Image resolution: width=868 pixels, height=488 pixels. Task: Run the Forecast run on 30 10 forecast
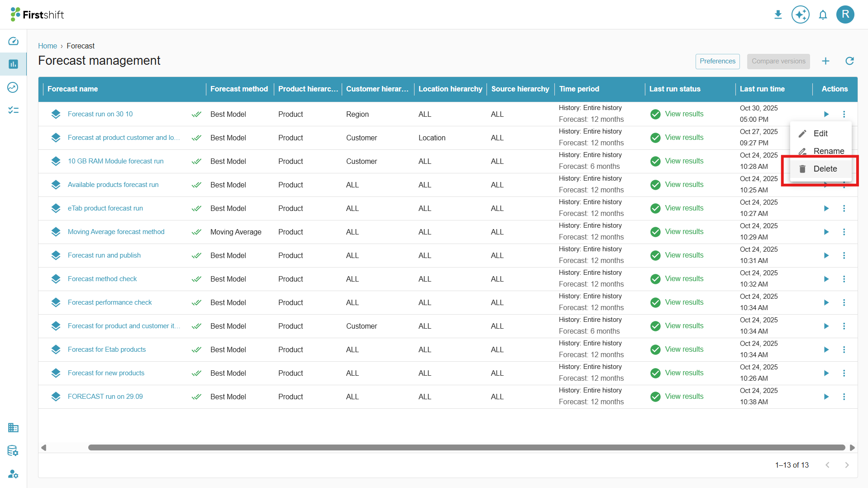[x=826, y=114]
